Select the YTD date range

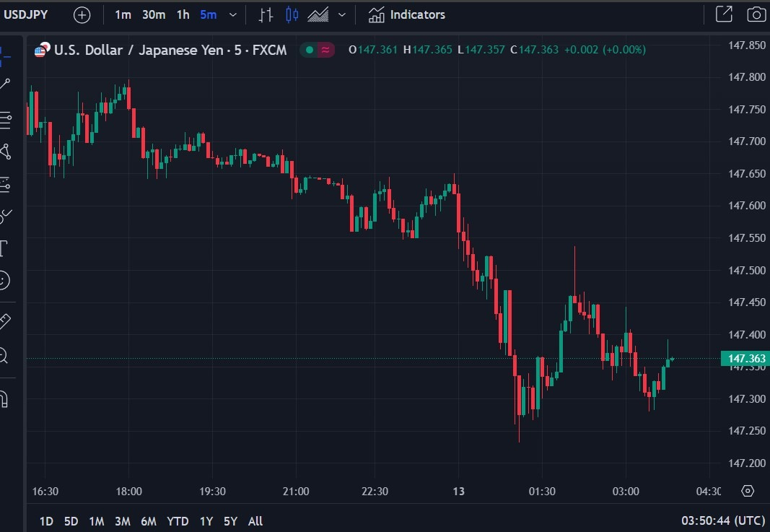point(178,521)
